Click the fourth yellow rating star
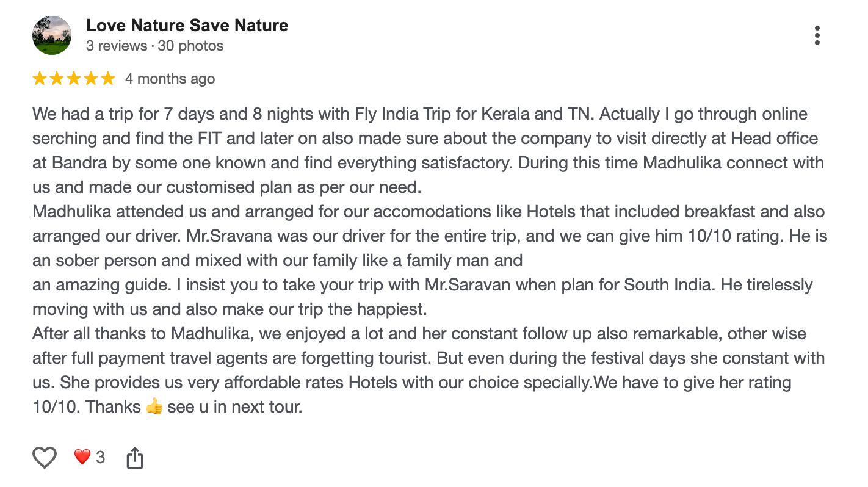 click(91, 78)
